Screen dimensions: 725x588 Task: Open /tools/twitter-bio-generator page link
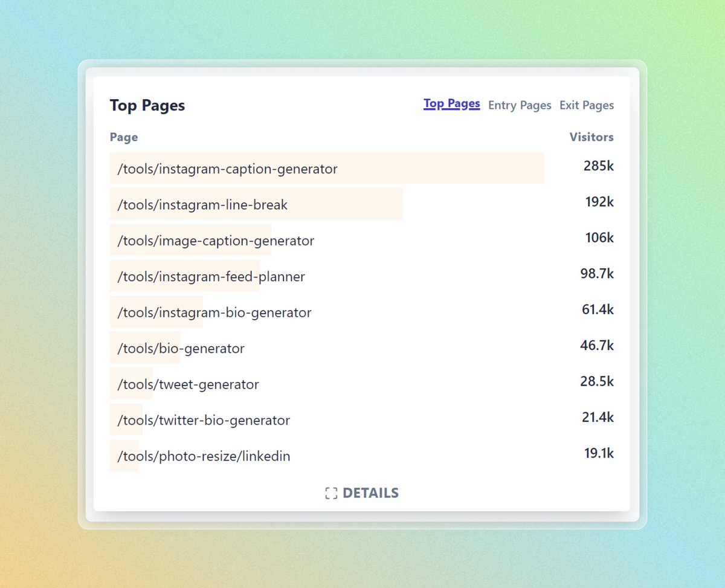click(204, 420)
